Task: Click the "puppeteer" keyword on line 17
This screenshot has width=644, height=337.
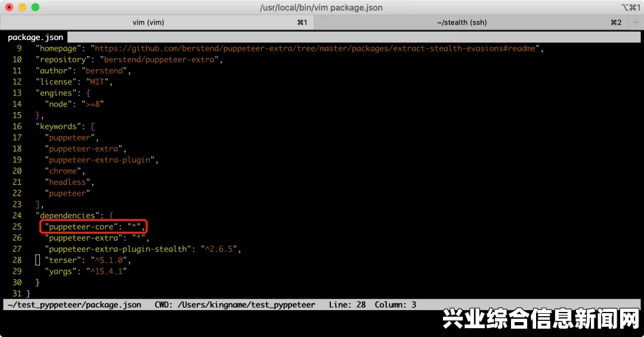Action: click(70, 137)
